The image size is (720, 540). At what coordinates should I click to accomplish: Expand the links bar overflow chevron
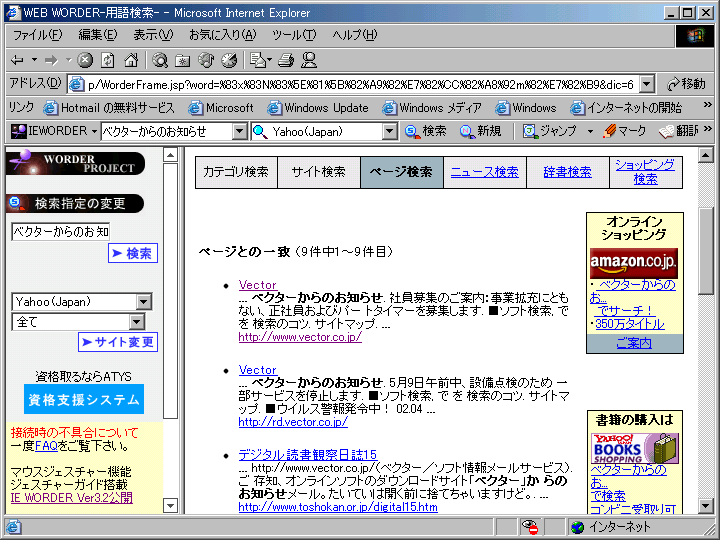[707, 105]
